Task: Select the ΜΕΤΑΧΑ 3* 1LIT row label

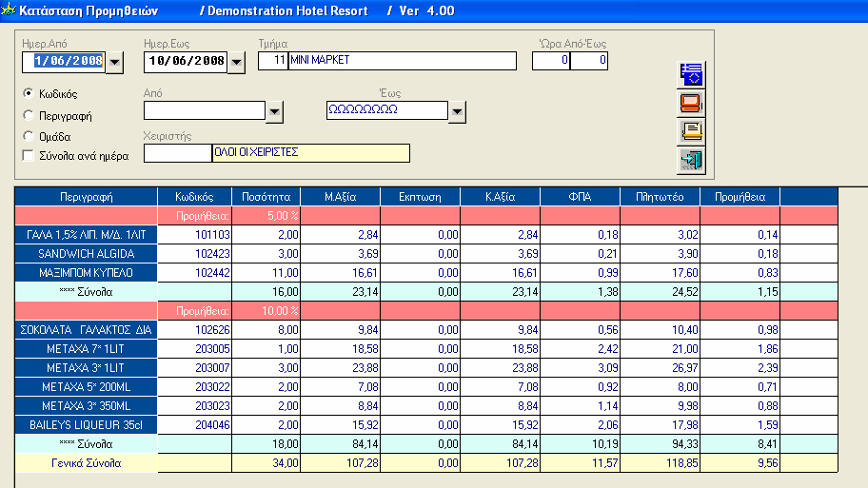Action: (87, 368)
